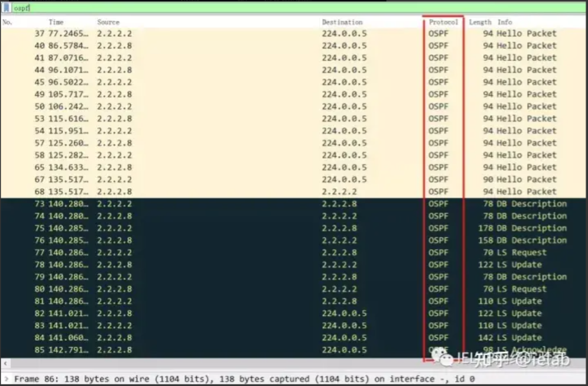Viewport: 588px width, 386px height.
Task: Select packet number 41 row
Action: pos(293,58)
